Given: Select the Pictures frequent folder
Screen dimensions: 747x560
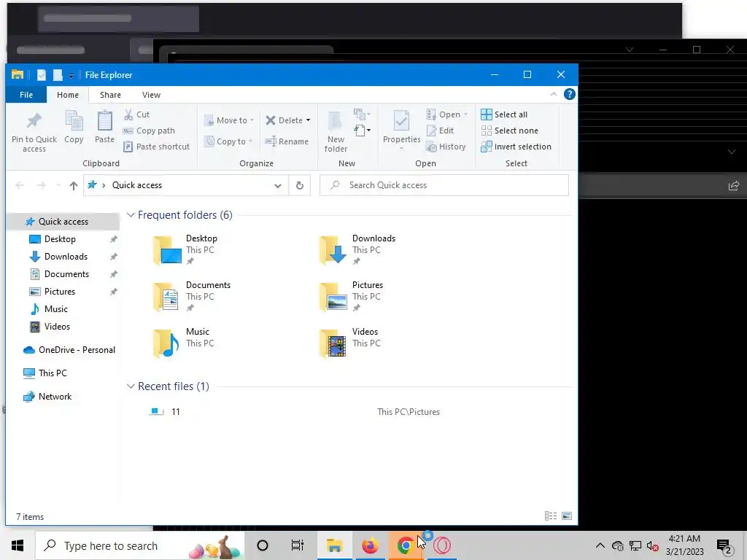Looking at the screenshot, I should (x=351, y=296).
